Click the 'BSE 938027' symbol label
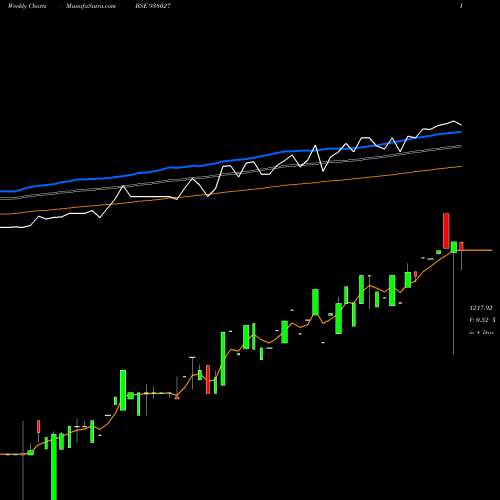 153,6
